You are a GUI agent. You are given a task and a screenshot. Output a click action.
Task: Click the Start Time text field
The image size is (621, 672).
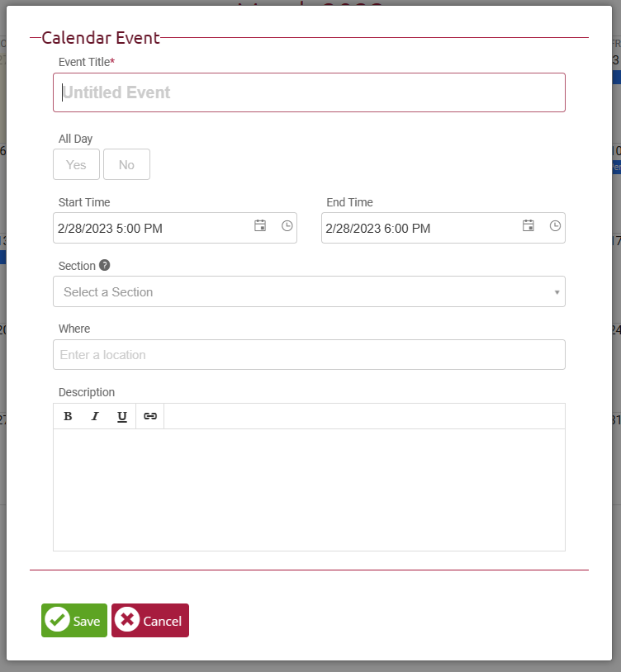[x=149, y=229]
